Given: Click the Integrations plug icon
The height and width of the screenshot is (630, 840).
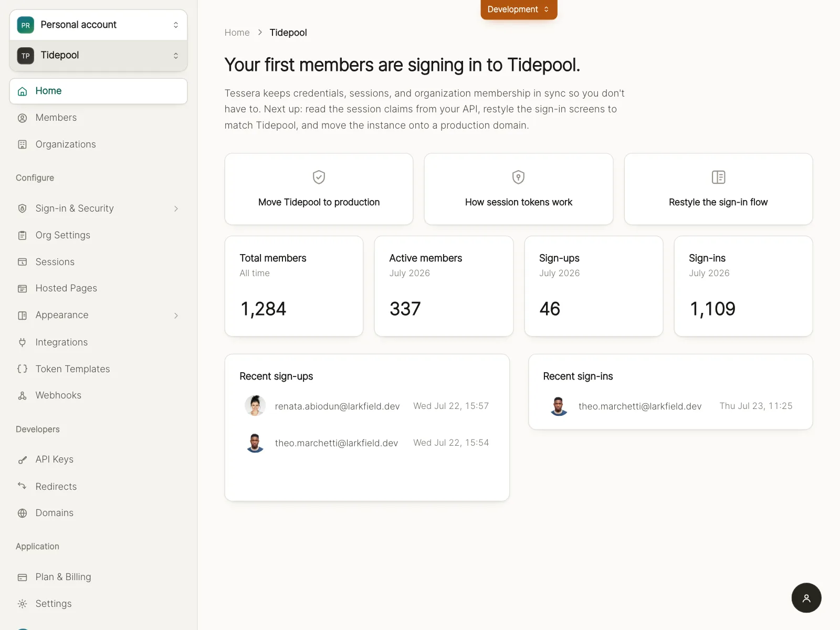Looking at the screenshot, I should 22,342.
